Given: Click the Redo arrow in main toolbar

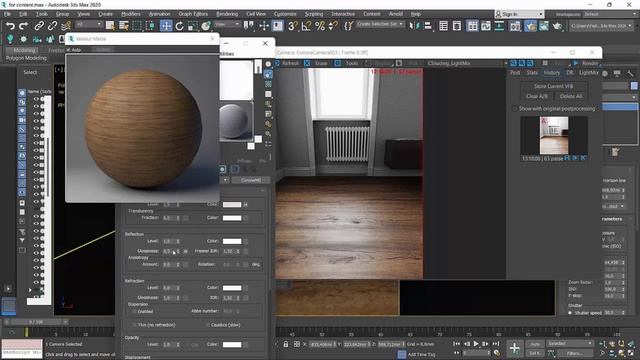Looking at the screenshot, I should click(x=24, y=26).
